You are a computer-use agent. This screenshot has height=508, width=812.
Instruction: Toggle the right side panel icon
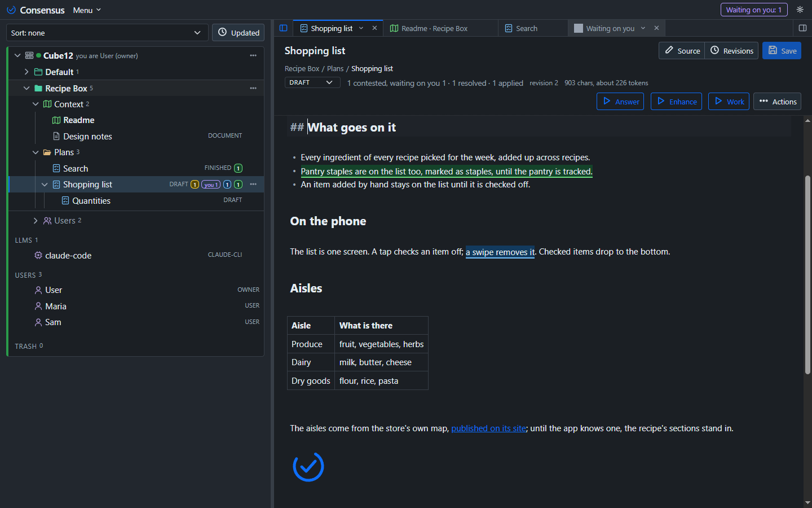[802, 28]
